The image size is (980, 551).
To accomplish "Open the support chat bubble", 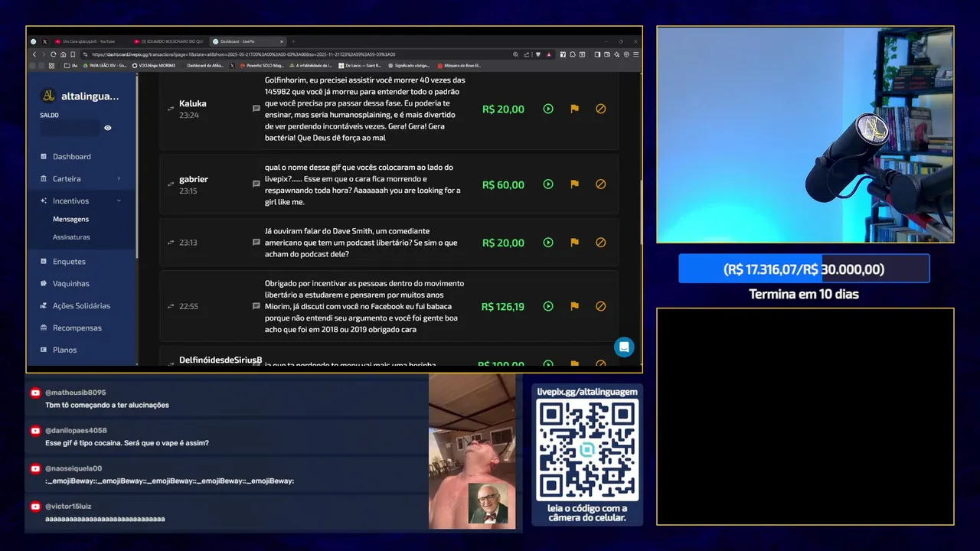I will tap(624, 347).
